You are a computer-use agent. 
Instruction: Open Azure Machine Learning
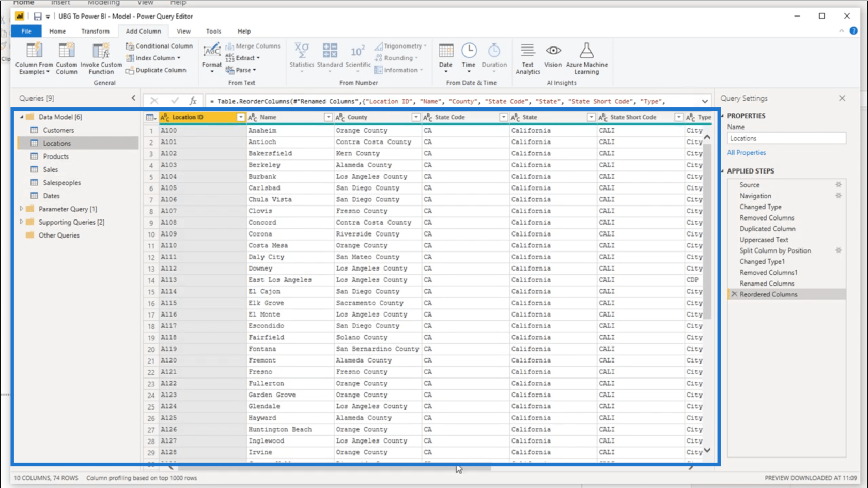(586, 58)
